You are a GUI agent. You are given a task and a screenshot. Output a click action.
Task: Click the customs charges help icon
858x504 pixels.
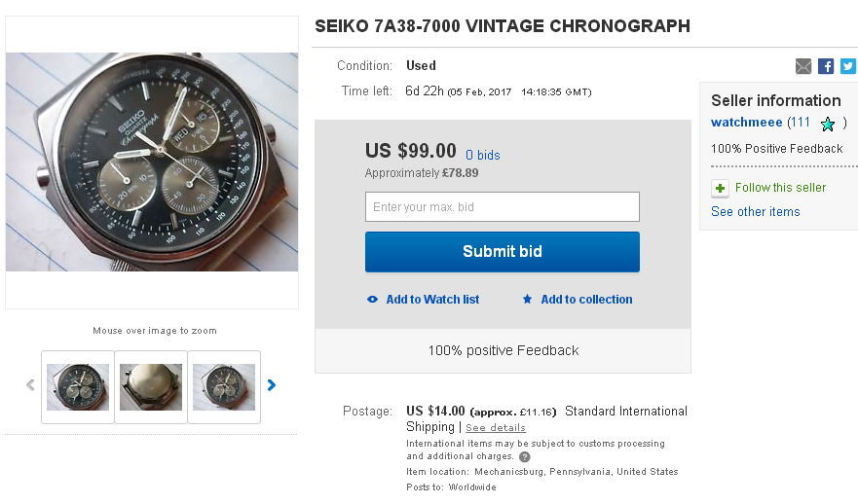(x=525, y=457)
